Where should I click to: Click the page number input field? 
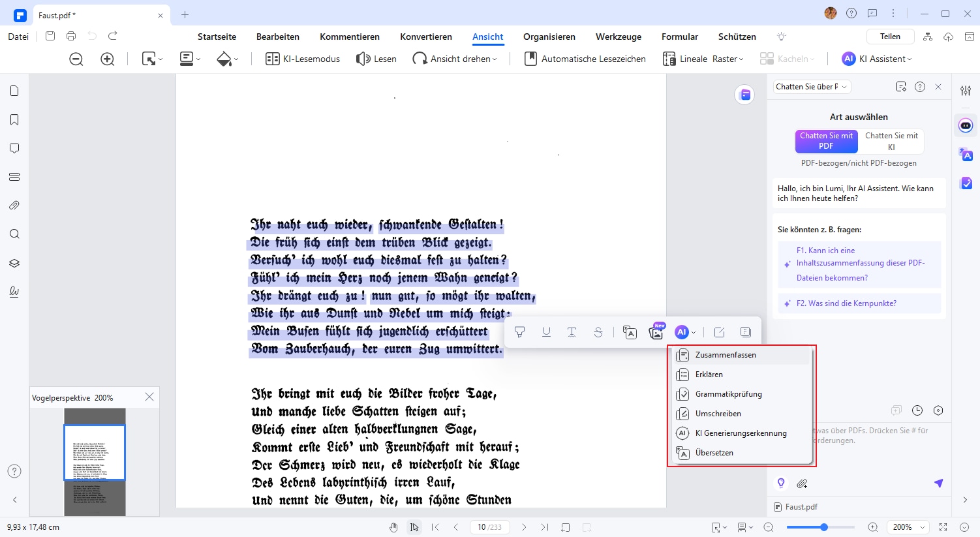click(489, 527)
